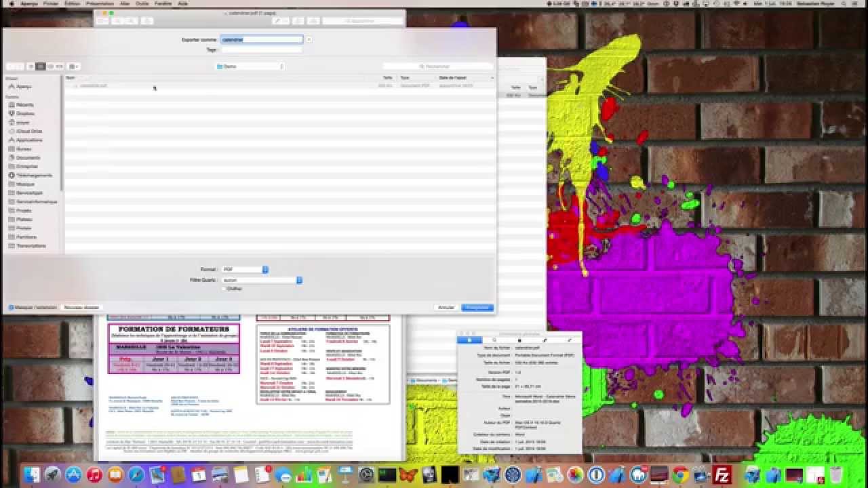
Task: Select Aperçu under iCloud in the sidebar
Action: pyautogui.click(x=23, y=87)
